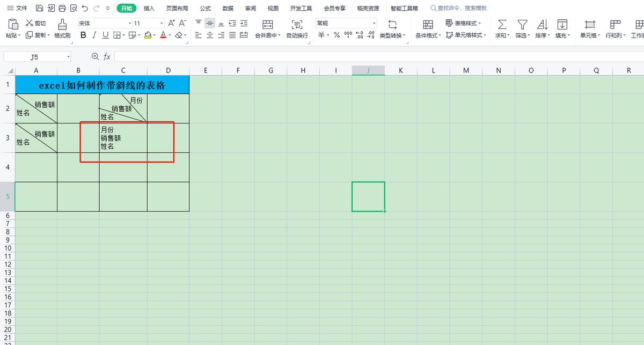Redo the last undone action
Screen dimensions: 644x345
click(x=97, y=9)
